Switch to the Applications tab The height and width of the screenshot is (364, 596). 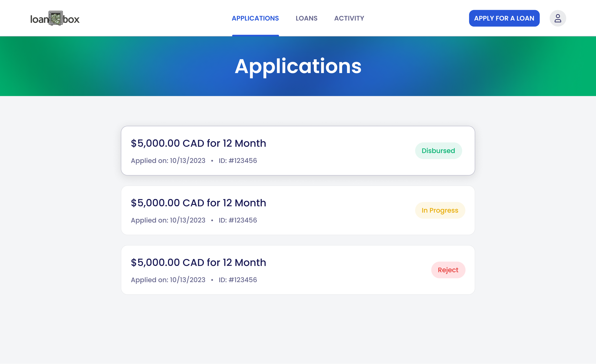pyautogui.click(x=255, y=18)
